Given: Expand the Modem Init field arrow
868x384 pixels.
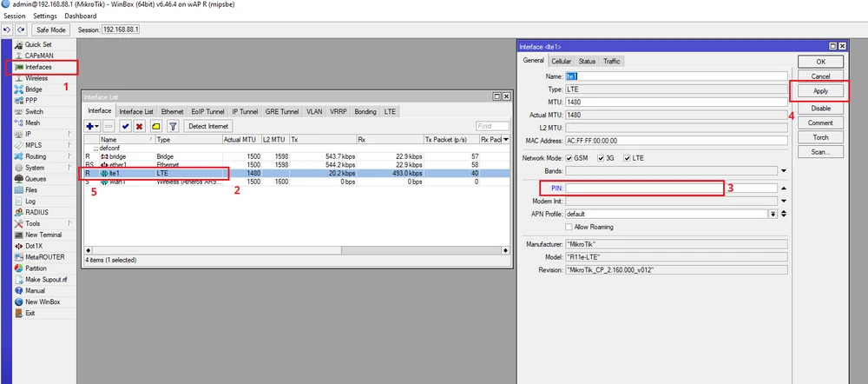Looking at the screenshot, I should (x=784, y=201).
